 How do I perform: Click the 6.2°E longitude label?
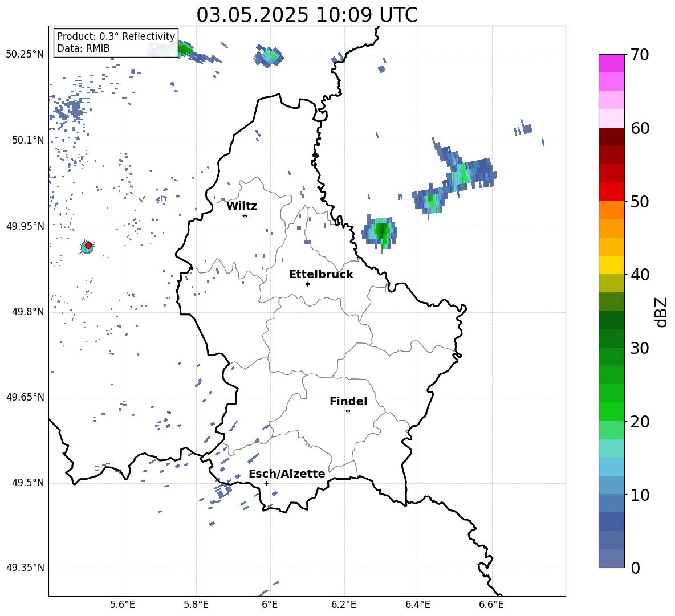pos(344,605)
